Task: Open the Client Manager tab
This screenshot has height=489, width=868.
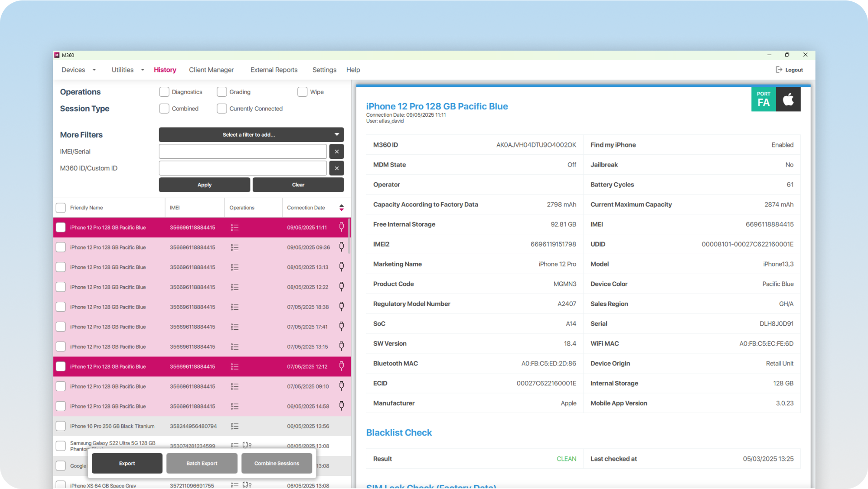Action: coord(211,70)
